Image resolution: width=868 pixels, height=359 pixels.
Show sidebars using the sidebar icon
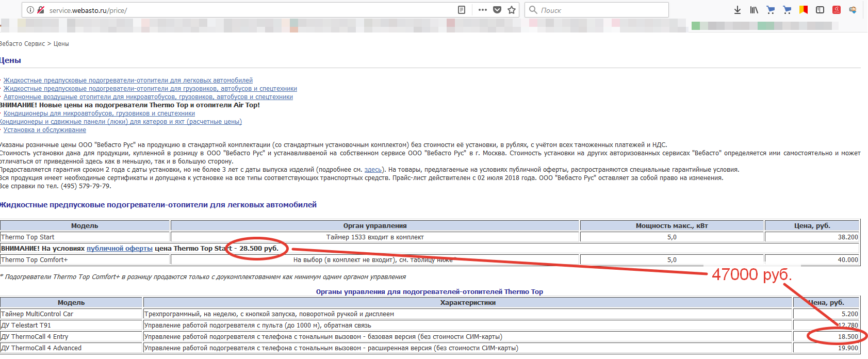tap(820, 10)
